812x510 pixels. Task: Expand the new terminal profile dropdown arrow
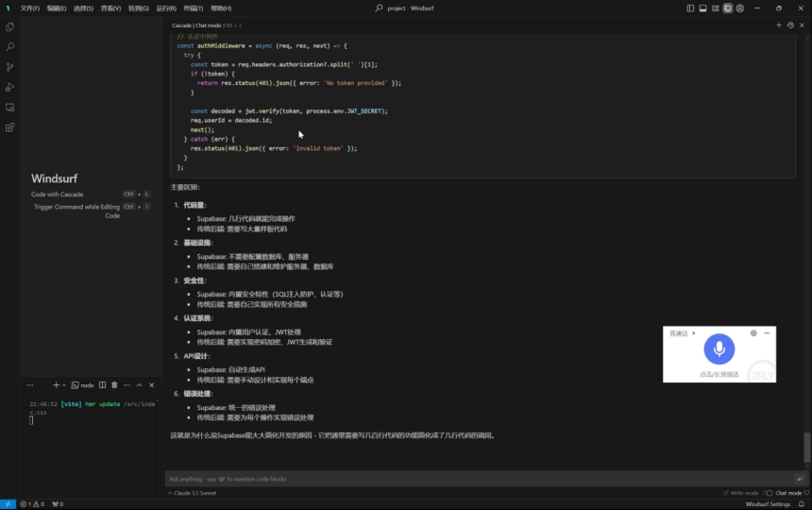click(x=64, y=385)
